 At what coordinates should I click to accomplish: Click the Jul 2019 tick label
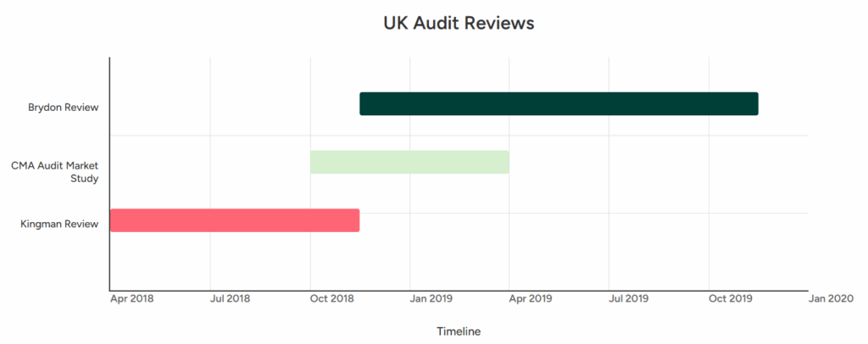tap(629, 298)
